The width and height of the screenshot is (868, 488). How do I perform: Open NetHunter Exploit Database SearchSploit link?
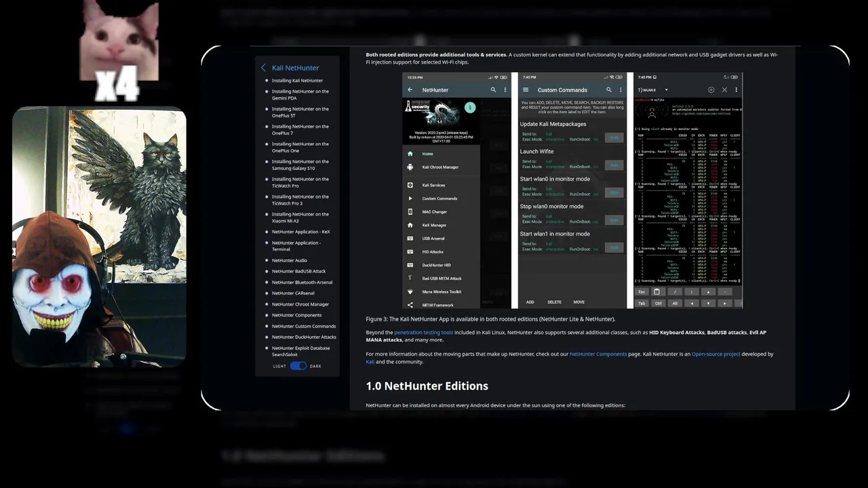[x=300, y=351]
